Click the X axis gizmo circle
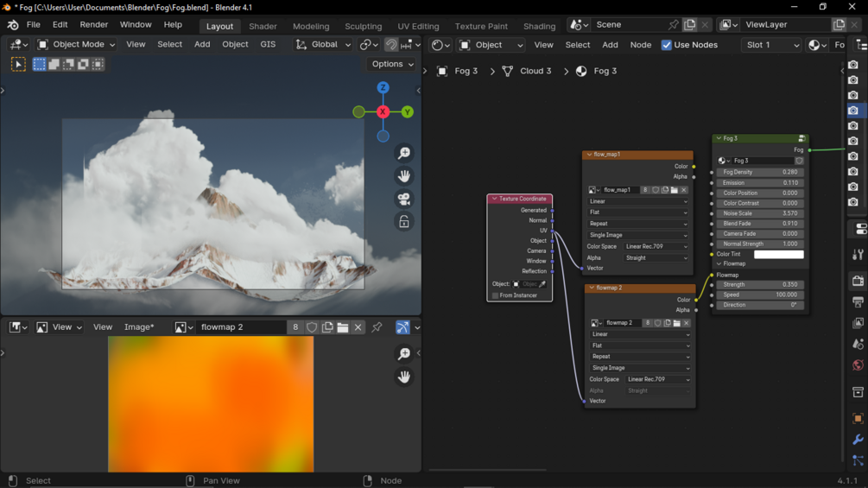Screen dimensions: 868x488 click(383, 111)
